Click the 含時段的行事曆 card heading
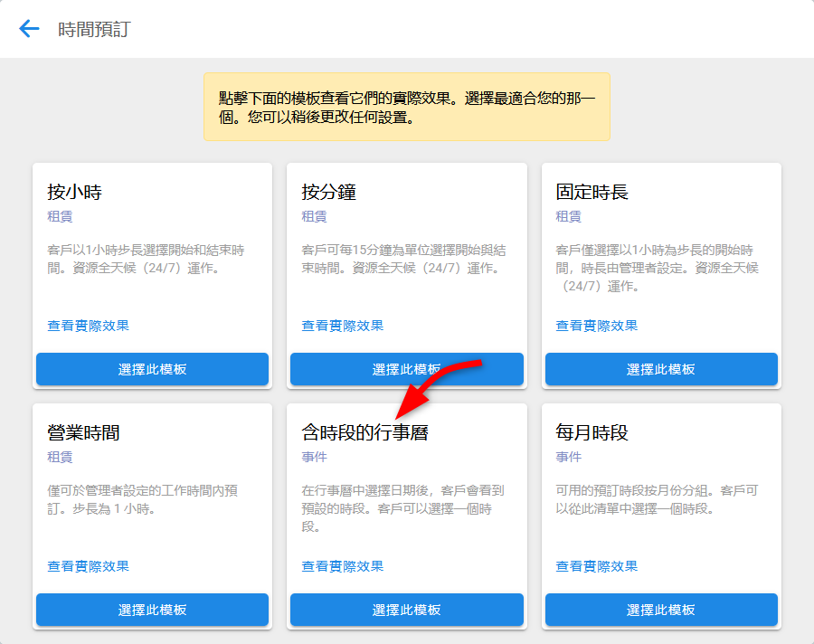The image size is (814, 644). [364, 432]
